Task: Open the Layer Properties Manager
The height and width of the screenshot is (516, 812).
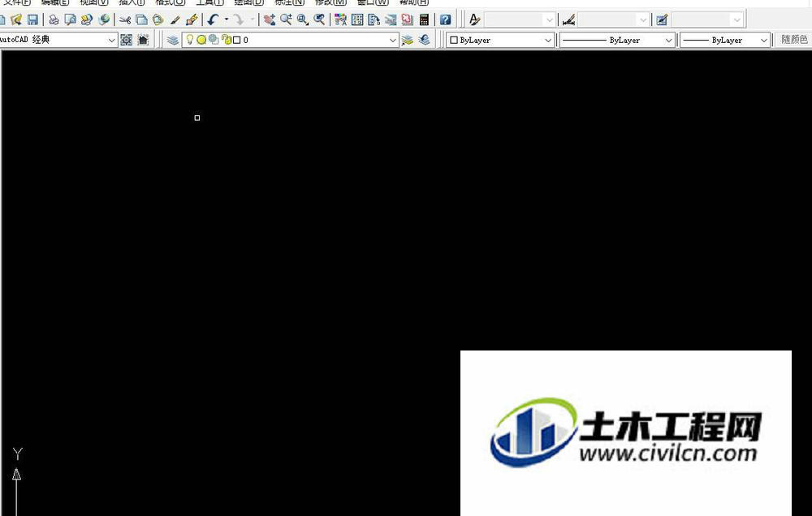Action: point(173,40)
